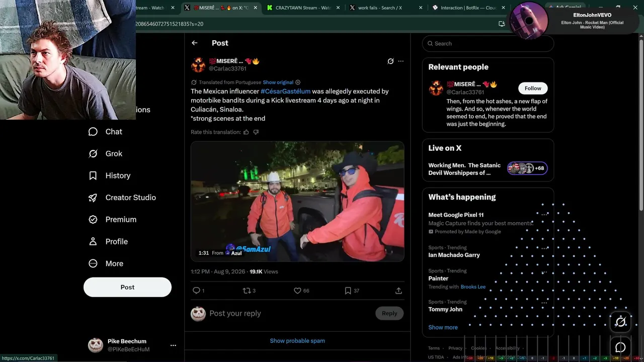Screen dimensions: 644x362
Task: Click the install icon in the address bar
Action: (x=502, y=24)
